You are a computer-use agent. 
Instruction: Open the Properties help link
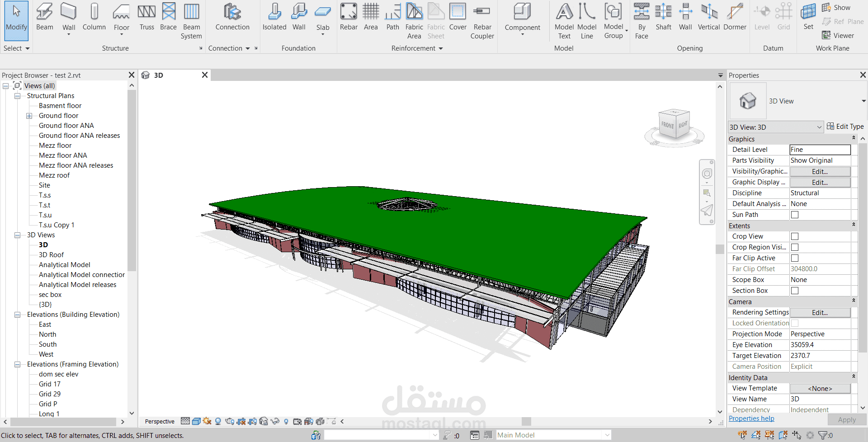coord(751,418)
